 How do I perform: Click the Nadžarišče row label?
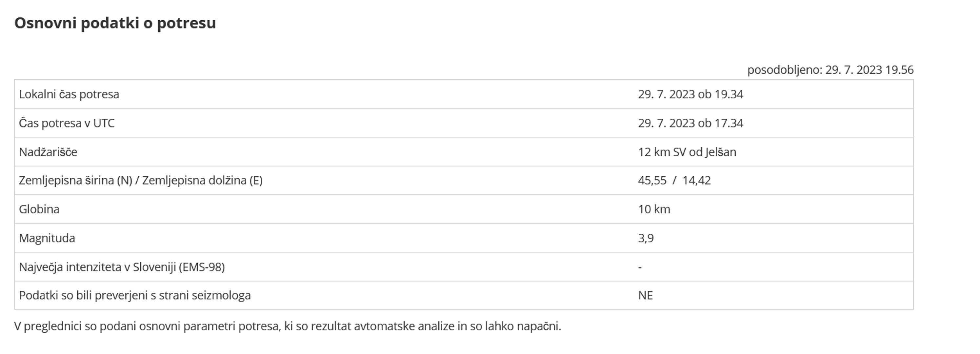tap(48, 152)
